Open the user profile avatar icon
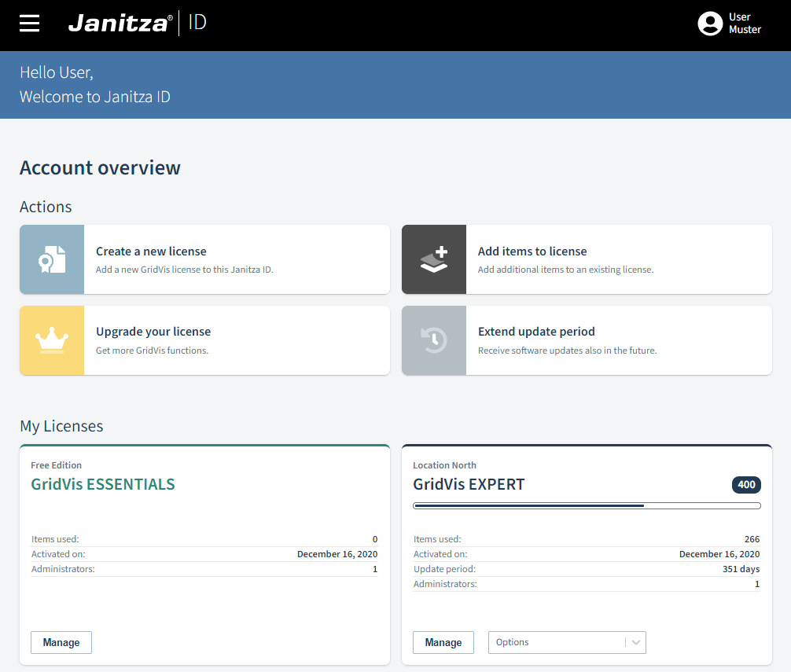 pos(710,24)
